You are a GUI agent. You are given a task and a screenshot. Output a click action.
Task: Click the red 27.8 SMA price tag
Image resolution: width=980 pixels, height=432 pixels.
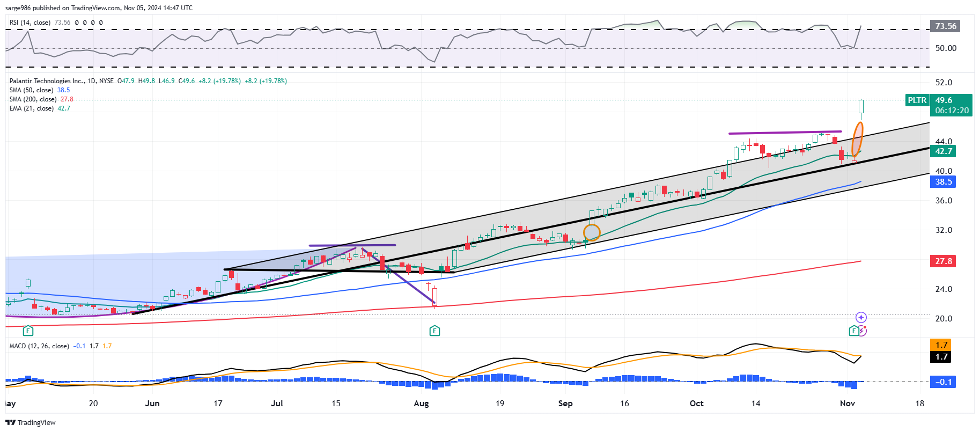tap(943, 261)
